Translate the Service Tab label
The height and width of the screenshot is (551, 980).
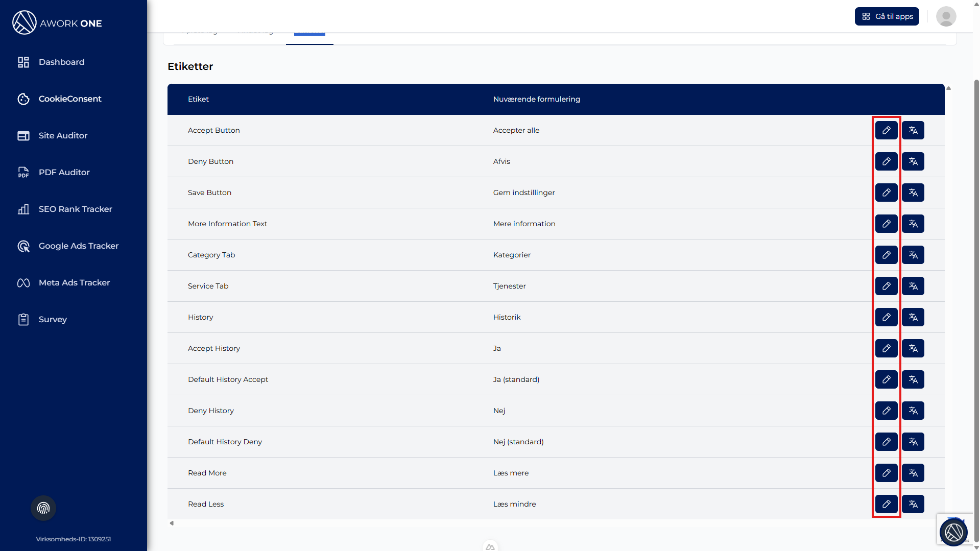point(913,286)
